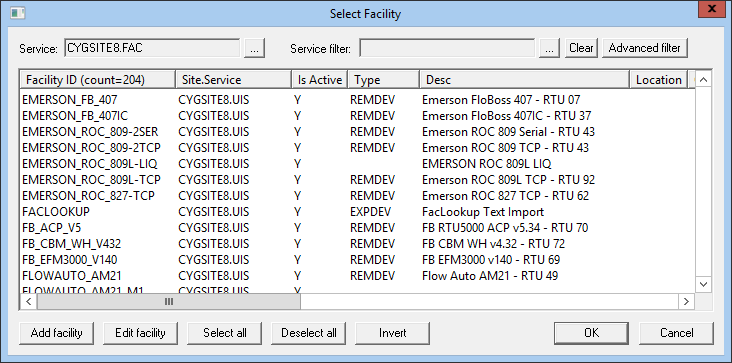Click description FB RTU5000 ACP v5.34 - RTU 70
The width and height of the screenshot is (732, 363).
click(x=505, y=228)
